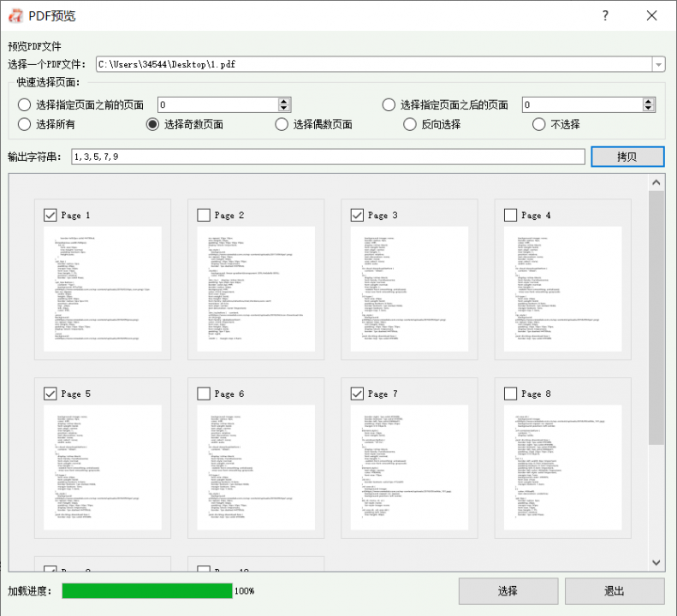
Task: Uncheck the Page 5 checkbox
Action: pyautogui.click(x=50, y=394)
